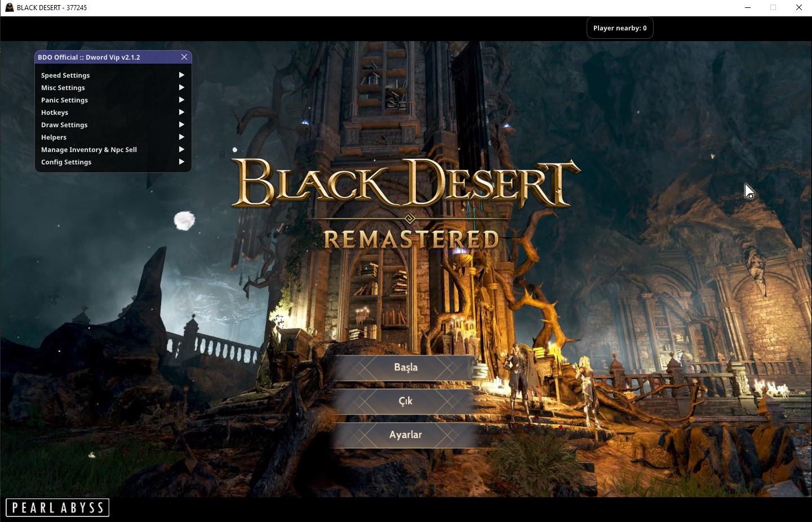Expand the arrow next to Hotkeys

pos(181,112)
